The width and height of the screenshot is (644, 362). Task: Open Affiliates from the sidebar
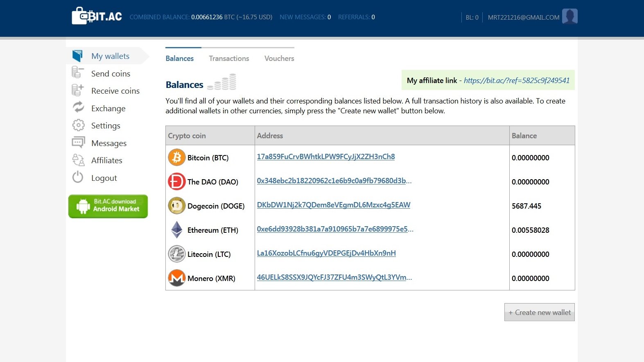(107, 160)
